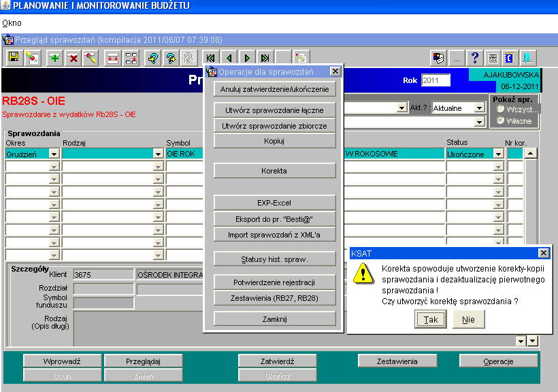Click the Rok 2011 input field

pos(436,80)
